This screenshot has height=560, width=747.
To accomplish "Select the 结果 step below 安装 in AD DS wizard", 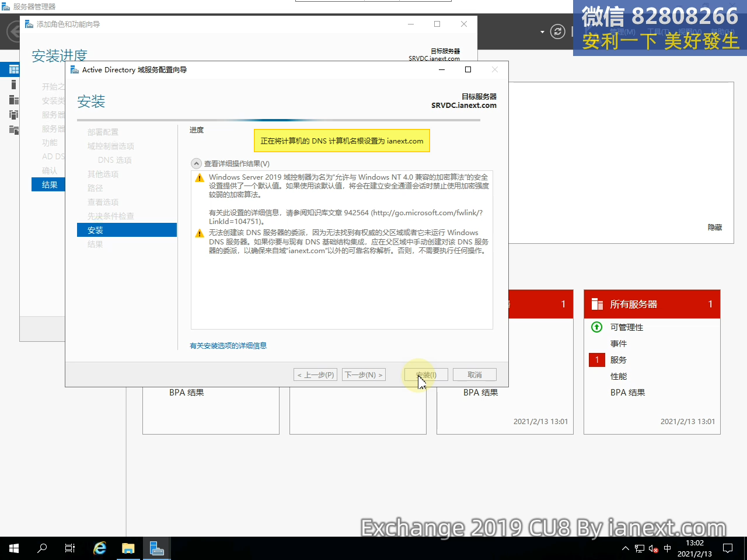I will tap(95, 244).
